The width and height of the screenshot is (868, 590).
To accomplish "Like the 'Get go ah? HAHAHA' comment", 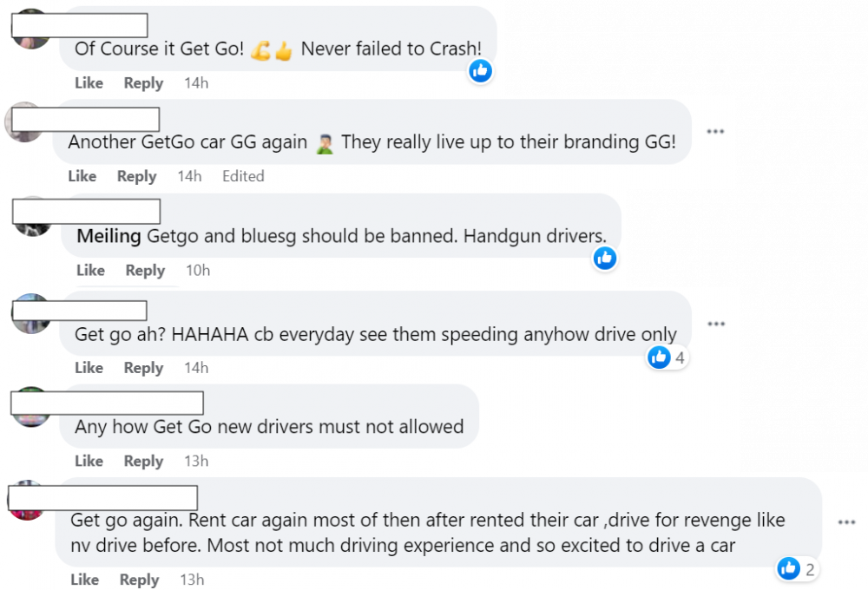I will [x=89, y=368].
